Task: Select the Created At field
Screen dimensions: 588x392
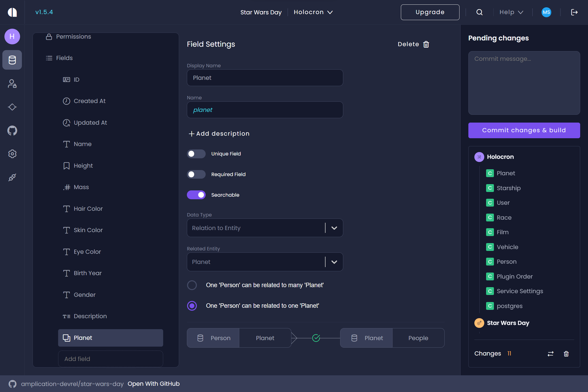Action: click(111, 101)
